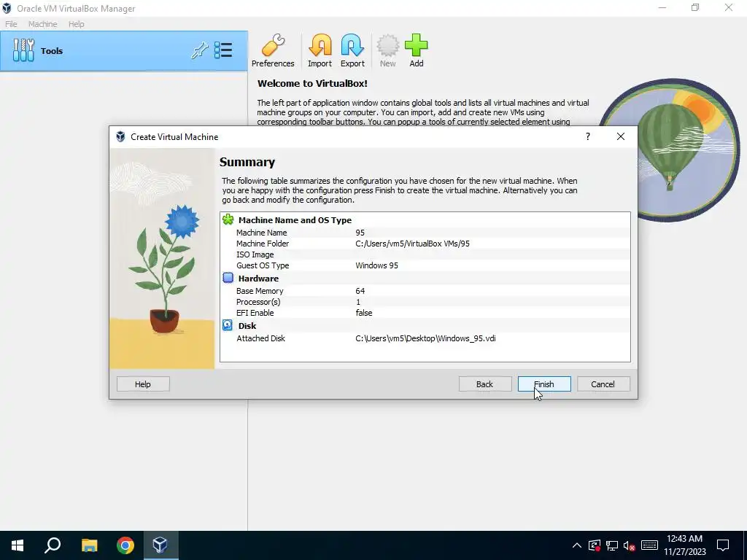
Task: Click the Guest OS Type value Windows 95
Action: click(376, 265)
